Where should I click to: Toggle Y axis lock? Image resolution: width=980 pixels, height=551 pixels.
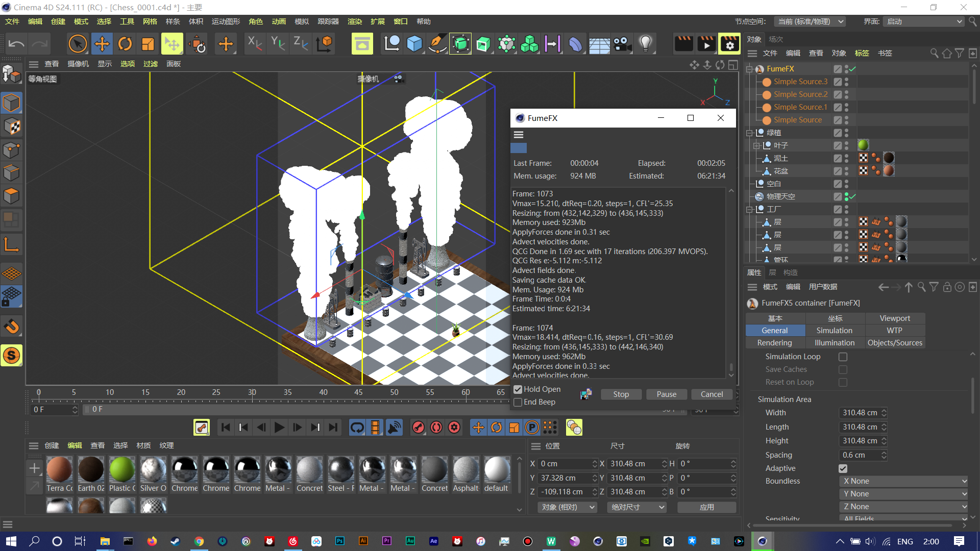pos(278,44)
